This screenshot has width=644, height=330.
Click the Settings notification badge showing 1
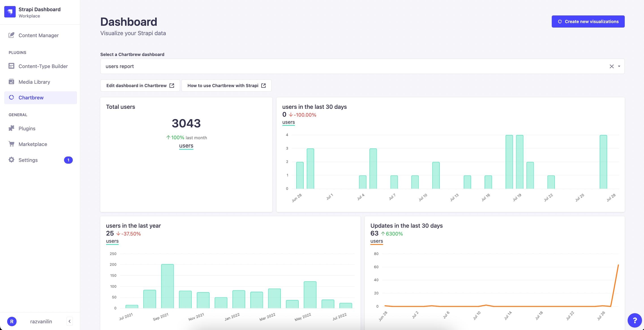click(x=68, y=160)
